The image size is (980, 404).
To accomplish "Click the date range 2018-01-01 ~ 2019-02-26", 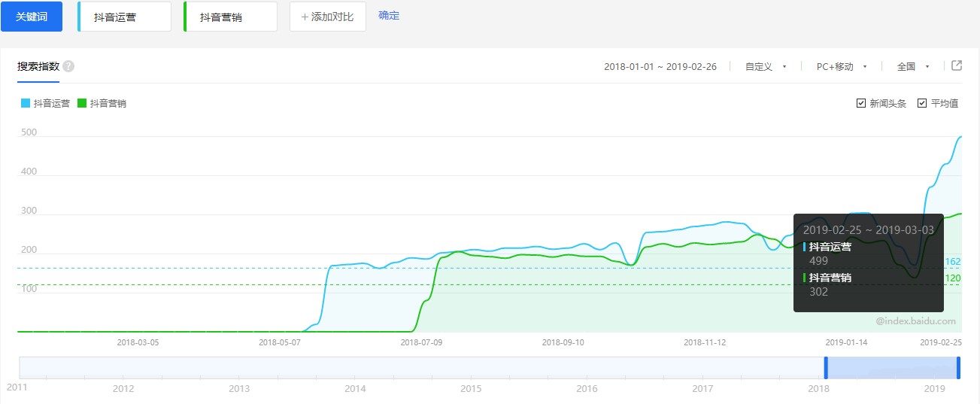I will (660, 66).
